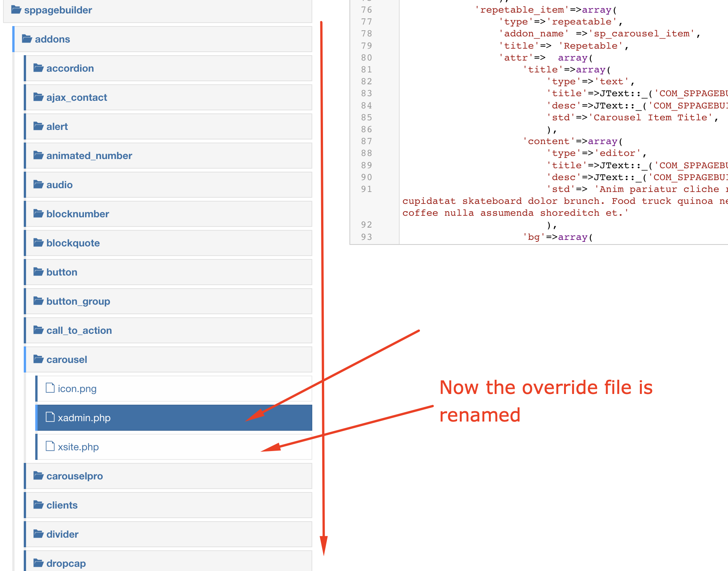Click the carousel folder icon
Screen dimensions: 728x571
(x=38, y=359)
